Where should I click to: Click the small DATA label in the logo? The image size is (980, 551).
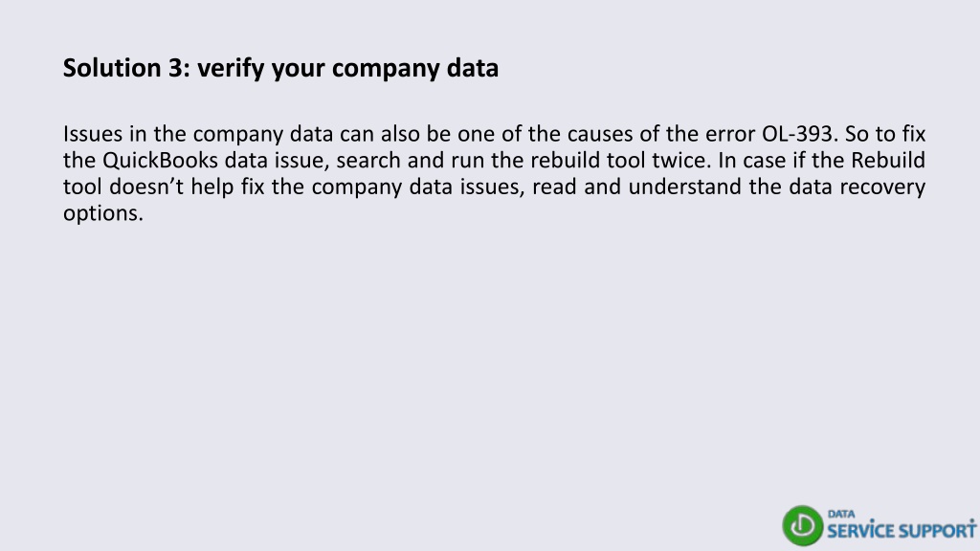[x=841, y=514]
